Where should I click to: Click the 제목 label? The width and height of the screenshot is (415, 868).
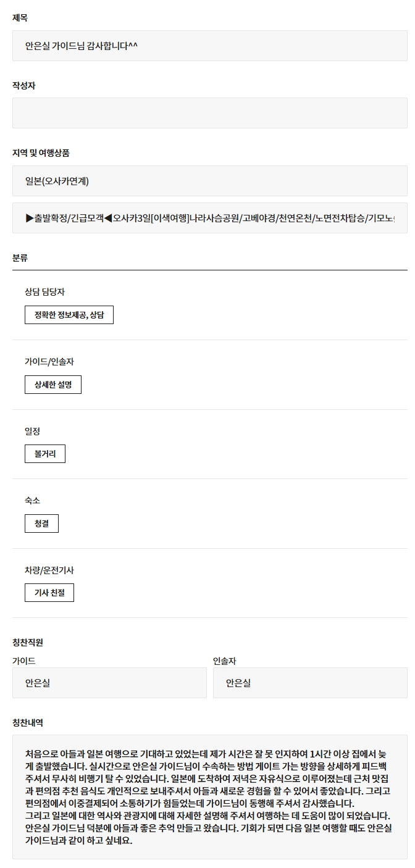20,18
